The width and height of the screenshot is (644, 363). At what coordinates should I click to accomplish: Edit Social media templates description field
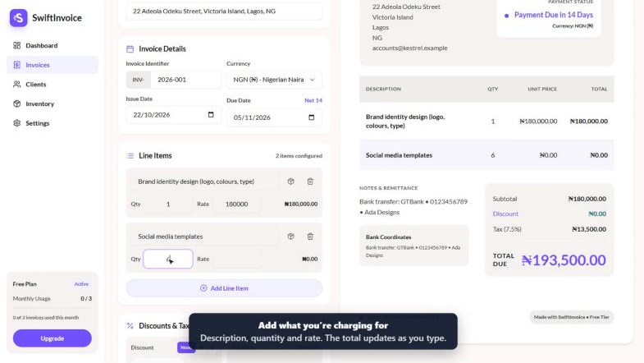pos(204,237)
